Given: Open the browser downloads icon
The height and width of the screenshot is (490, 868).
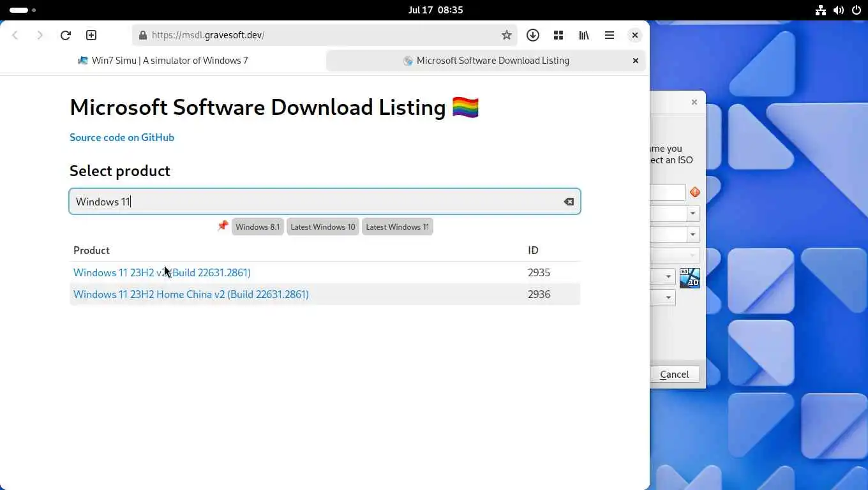Looking at the screenshot, I should coord(533,35).
